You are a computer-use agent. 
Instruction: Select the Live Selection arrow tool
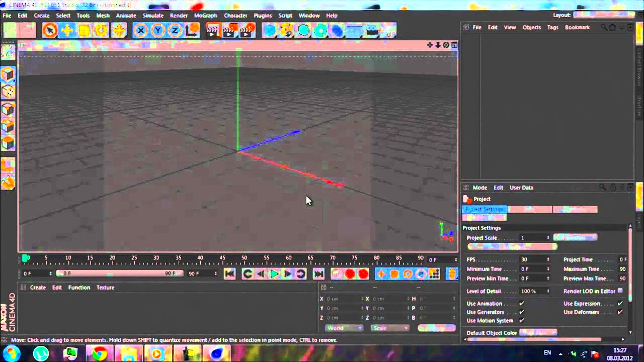click(49, 31)
